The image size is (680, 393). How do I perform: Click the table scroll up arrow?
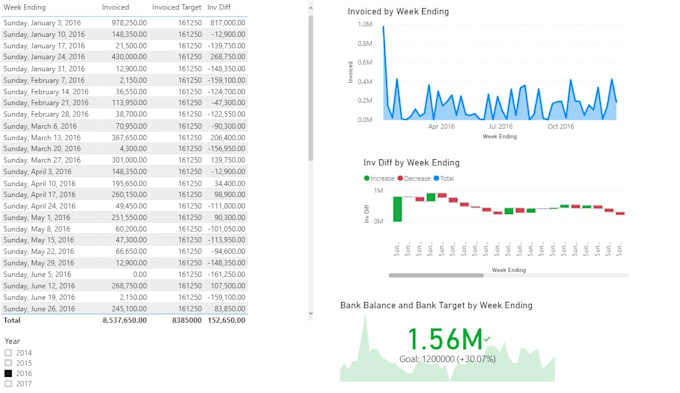[x=311, y=8]
